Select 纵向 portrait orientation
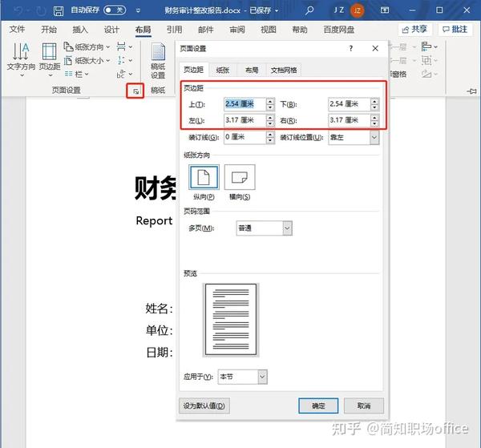This screenshot has width=481, height=448. [x=204, y=177]
